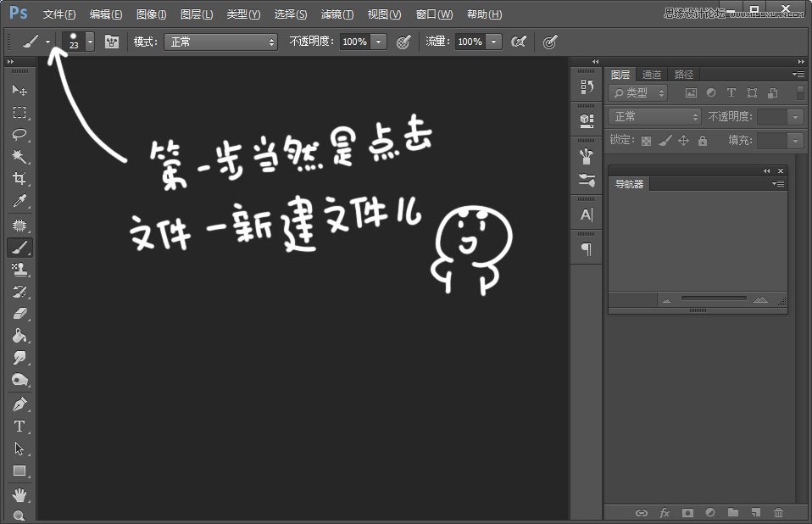
Task: Select the Magic Wand tool
Action: (x=19, y=157)
